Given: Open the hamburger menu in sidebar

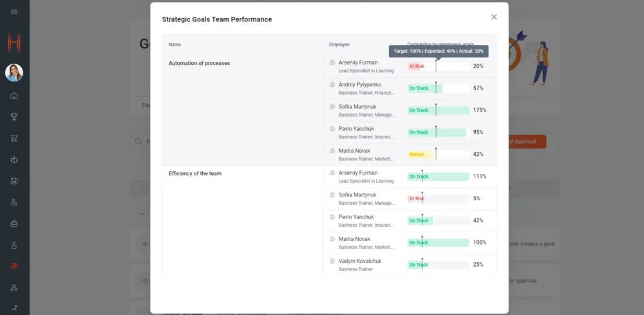Looking at the screenshot, I should pos(14,12).
